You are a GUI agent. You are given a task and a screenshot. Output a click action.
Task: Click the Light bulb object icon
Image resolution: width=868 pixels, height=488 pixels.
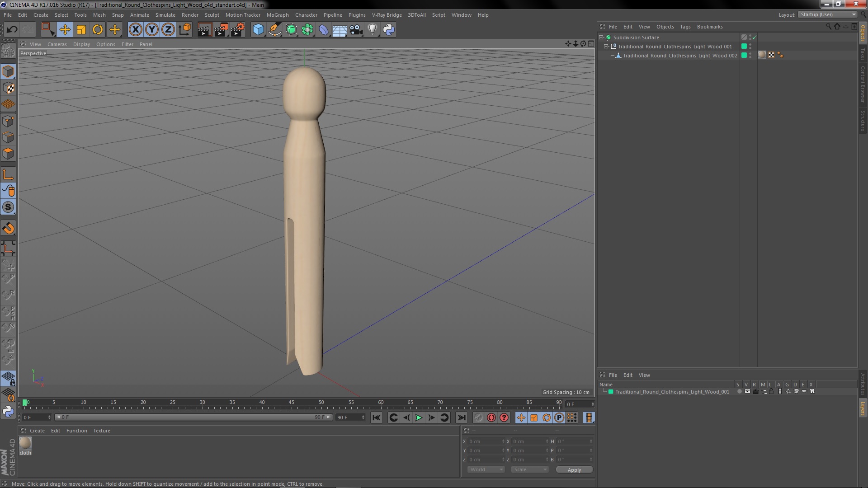[x=372, y=30]
